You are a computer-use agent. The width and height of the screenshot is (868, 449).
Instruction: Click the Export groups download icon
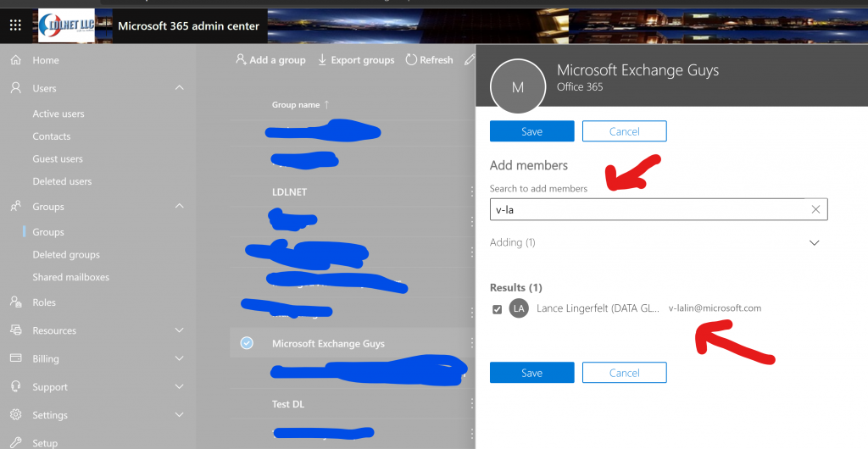coord(322,59)
